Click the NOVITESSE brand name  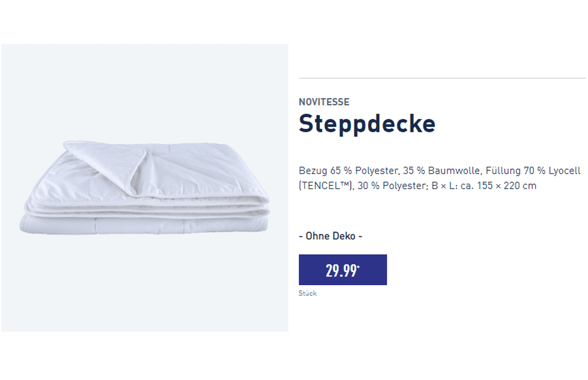pyautogui.click(x=324, y=102)
